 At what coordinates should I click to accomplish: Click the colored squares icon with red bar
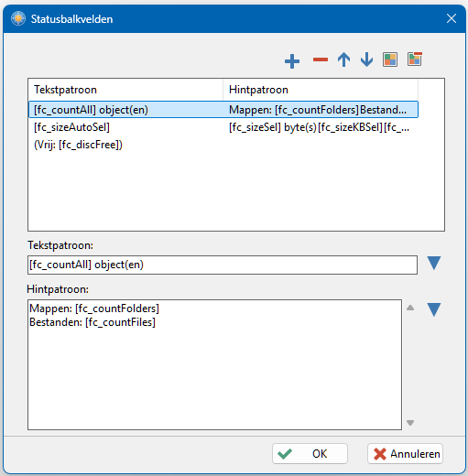[x=415, y=59]
